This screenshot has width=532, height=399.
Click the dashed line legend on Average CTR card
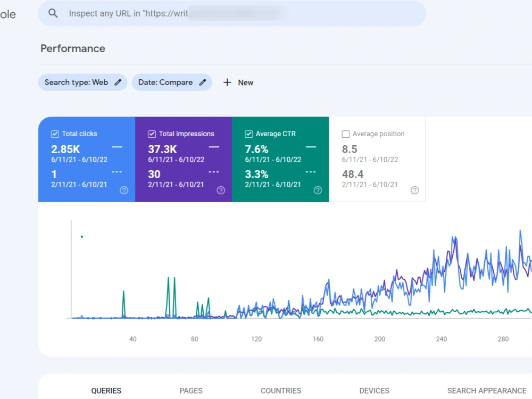(311, 172)
